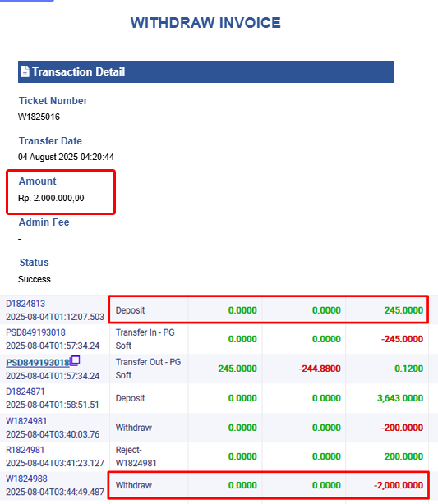This screenshot has height=504, width=438.
Task: Click the document icon in Transaction Detail header
Action: [x=25, y=71]
